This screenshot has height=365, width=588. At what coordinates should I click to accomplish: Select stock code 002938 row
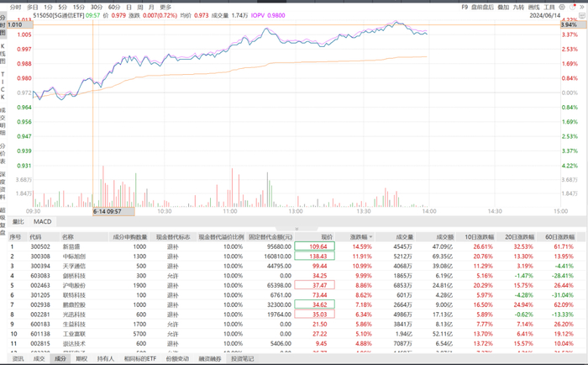pyautogui.click(x=297, y=305)
